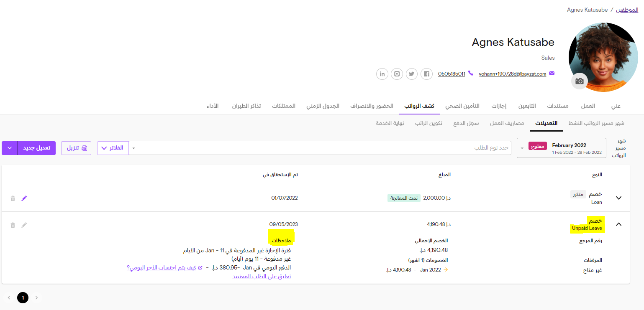Open the LinkedIn profile icon
644x310 pixels.
pyautogui.click(x=382, y=74)
